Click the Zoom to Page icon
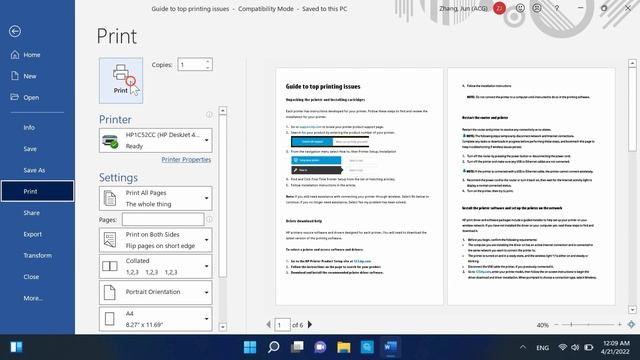The height and width of the screenshot is (360, 640). [631, 324]
